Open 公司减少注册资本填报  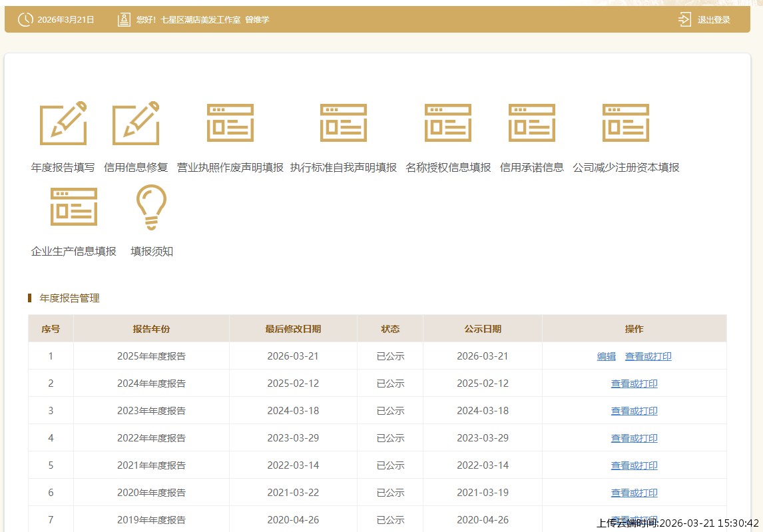coord(626,123)
